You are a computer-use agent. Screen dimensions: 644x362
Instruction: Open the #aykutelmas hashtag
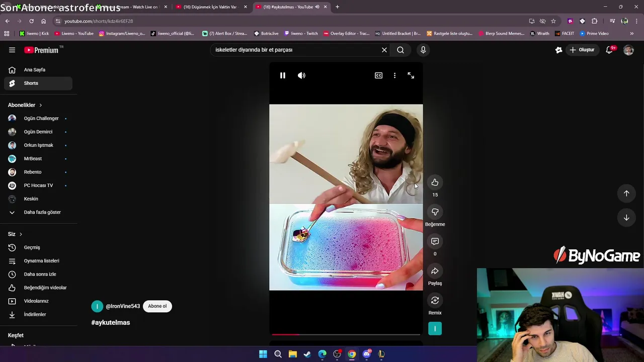coord(111,322)
